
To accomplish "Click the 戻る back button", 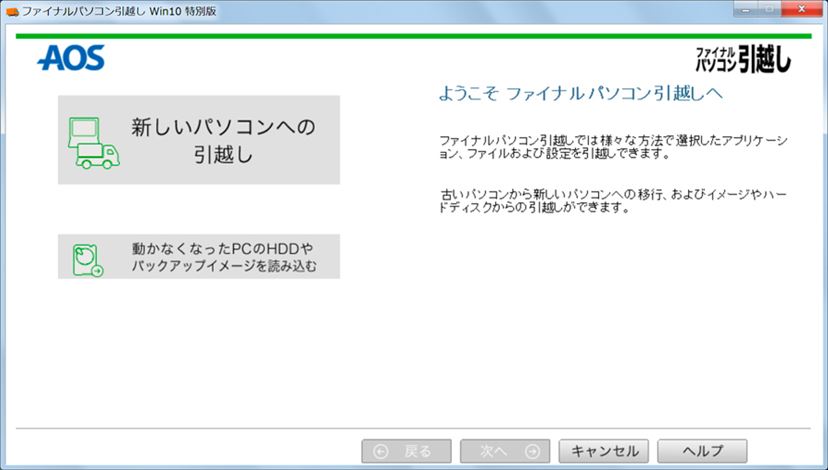I will [x=406, y=451].
